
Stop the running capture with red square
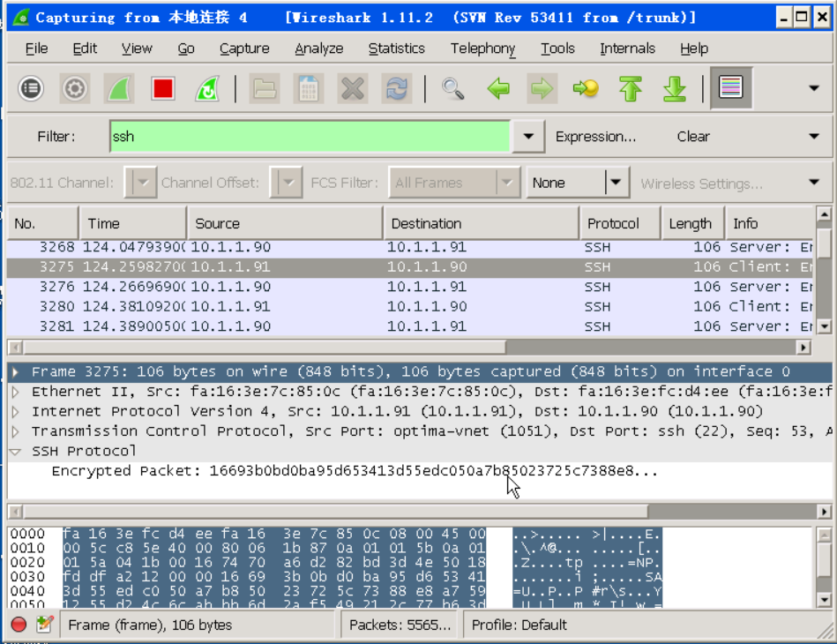(x=163, y=88)
